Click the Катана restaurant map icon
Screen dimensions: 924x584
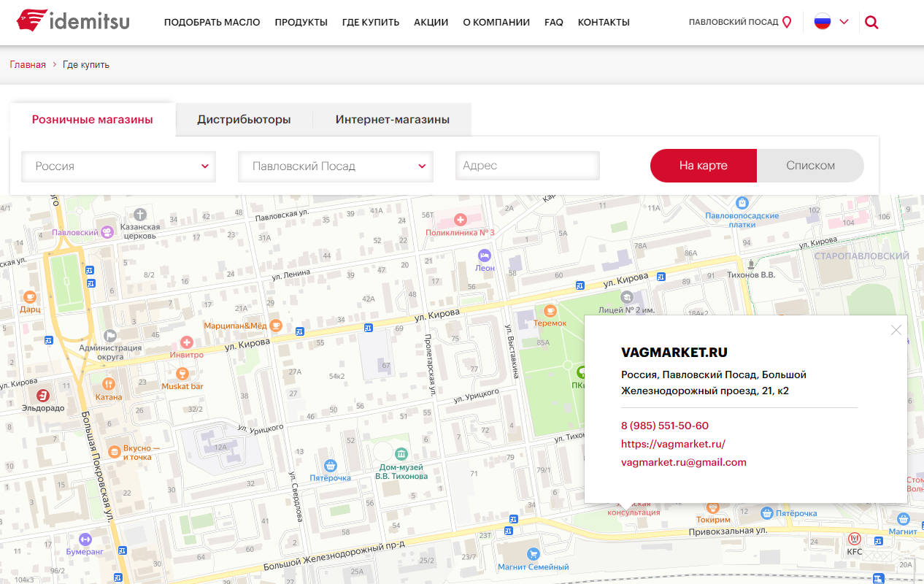pos(109,384)
